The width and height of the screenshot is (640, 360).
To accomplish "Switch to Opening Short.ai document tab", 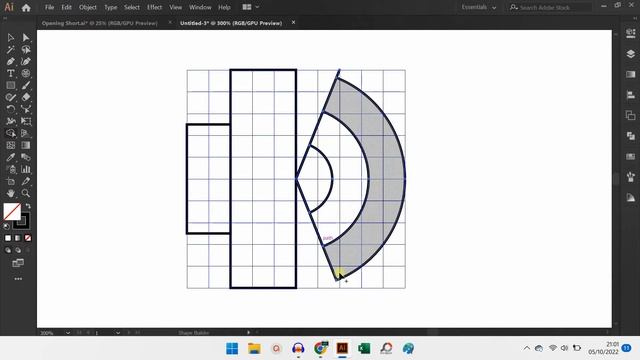I will pyautogui.click(x=100, y=23).
